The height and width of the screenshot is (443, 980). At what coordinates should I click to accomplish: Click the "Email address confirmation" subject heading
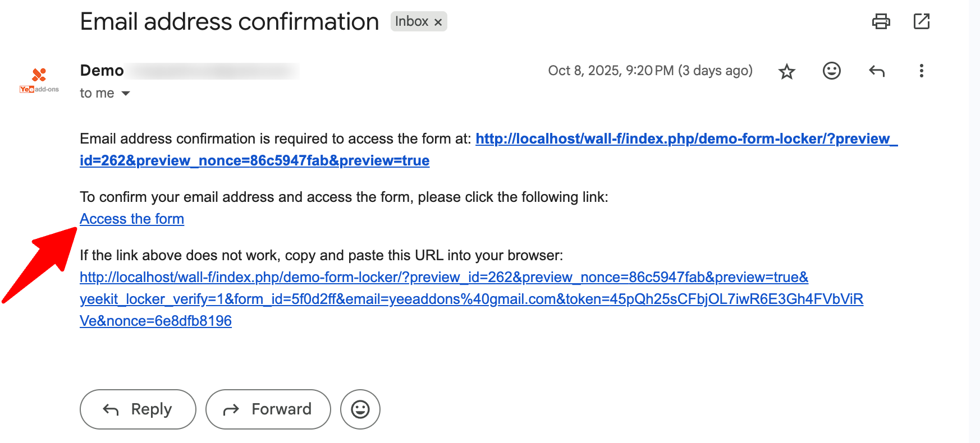coord(229,22)
